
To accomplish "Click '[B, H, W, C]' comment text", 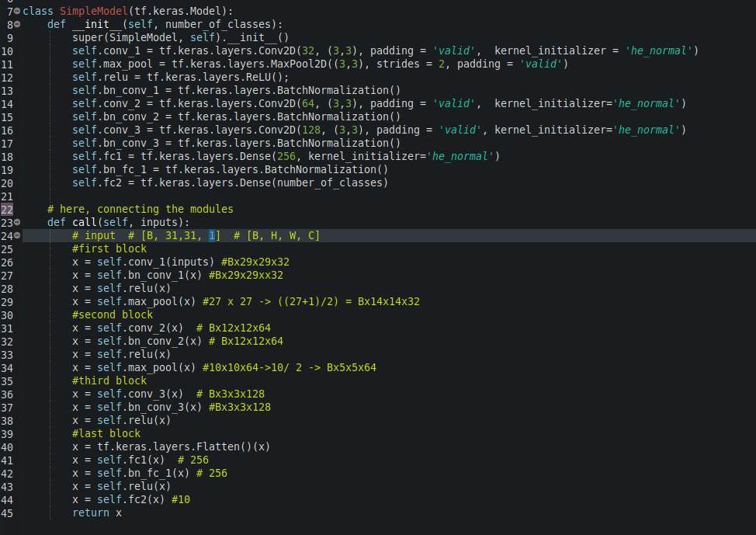I will click(x=283, y=235).
